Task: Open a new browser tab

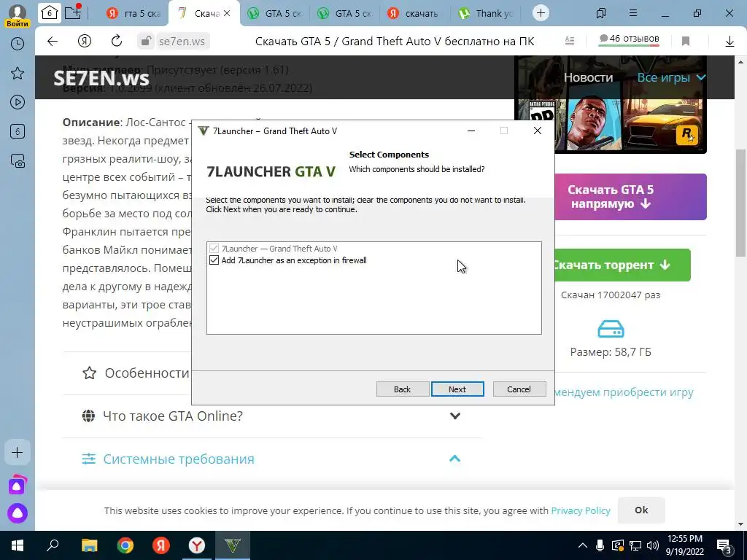Action: coord(541,13)
